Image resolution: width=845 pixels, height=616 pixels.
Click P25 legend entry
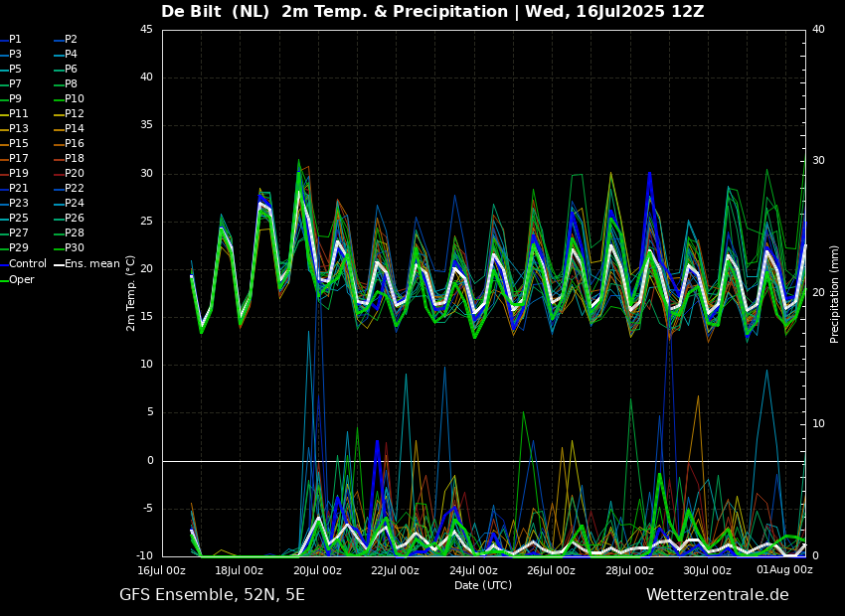[14, 218]
